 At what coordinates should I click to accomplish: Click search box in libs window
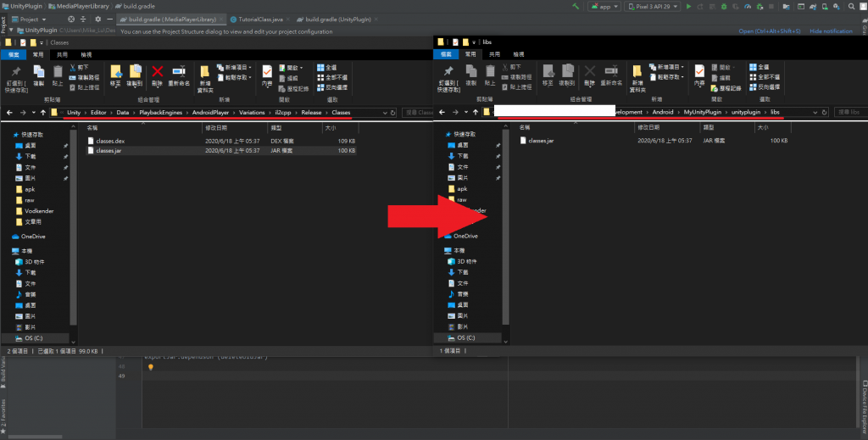849,112
